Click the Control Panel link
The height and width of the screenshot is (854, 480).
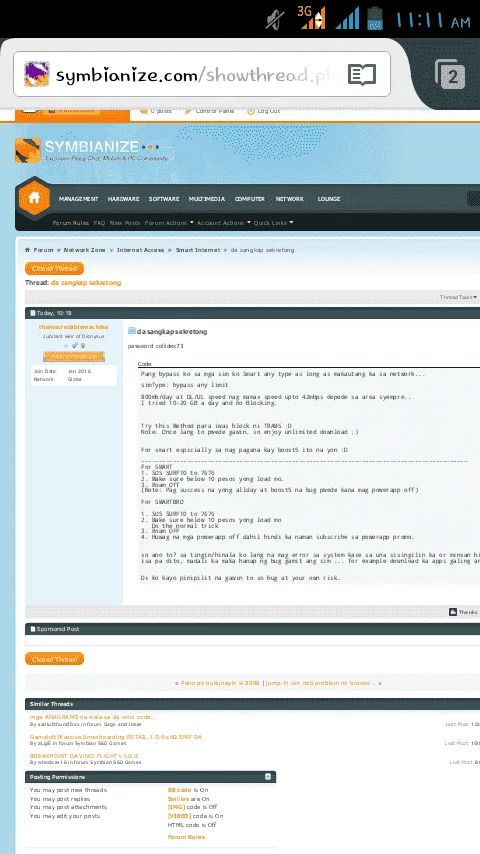click(x=215, y=111)
